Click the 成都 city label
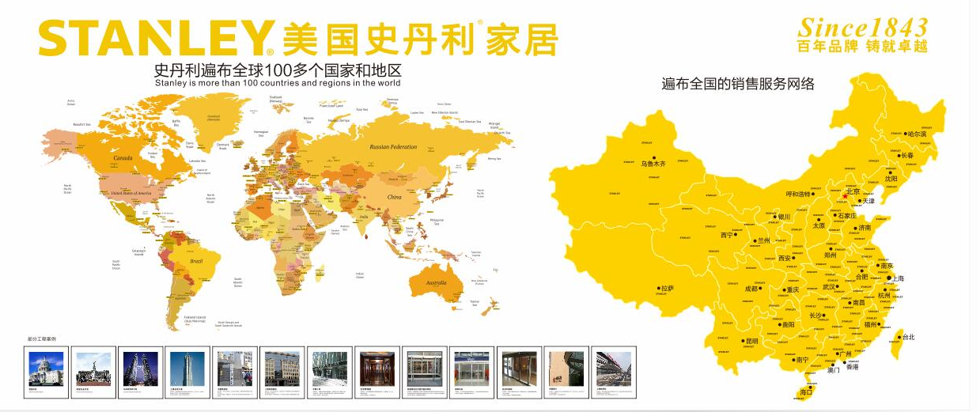The width and height of the screenshot is (980, 412). click(x=751, y=289)
